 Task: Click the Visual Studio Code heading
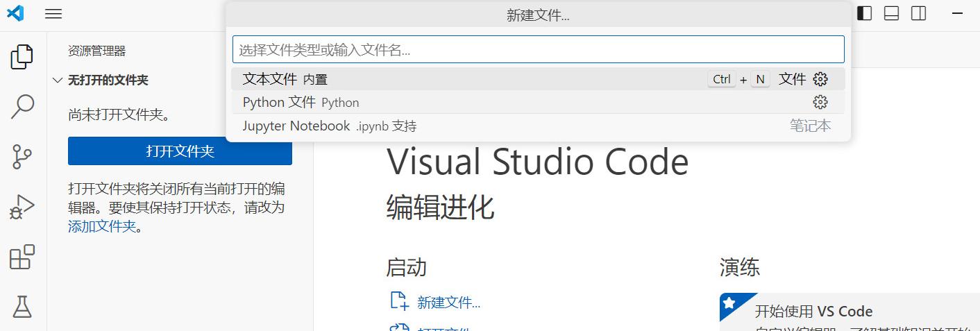point(537,162)
